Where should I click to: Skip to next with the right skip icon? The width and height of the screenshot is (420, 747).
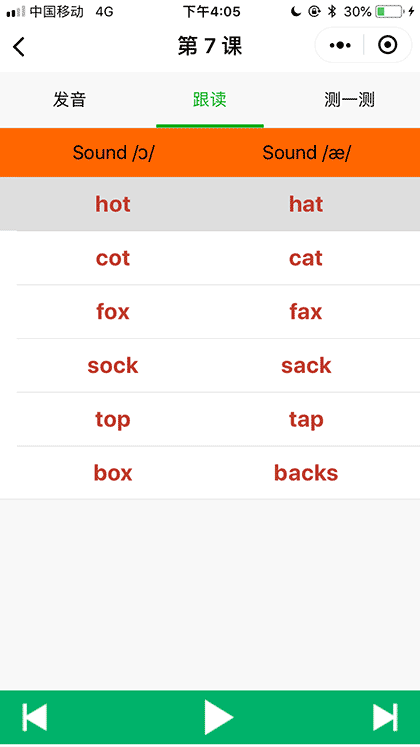pyautogui.click(x=385, y=717)
